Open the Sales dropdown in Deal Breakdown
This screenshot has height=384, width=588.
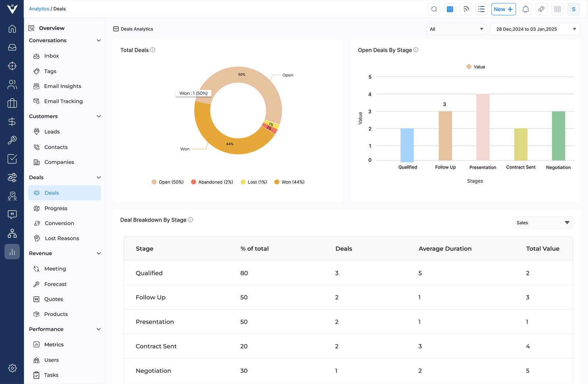coord(543,222)
